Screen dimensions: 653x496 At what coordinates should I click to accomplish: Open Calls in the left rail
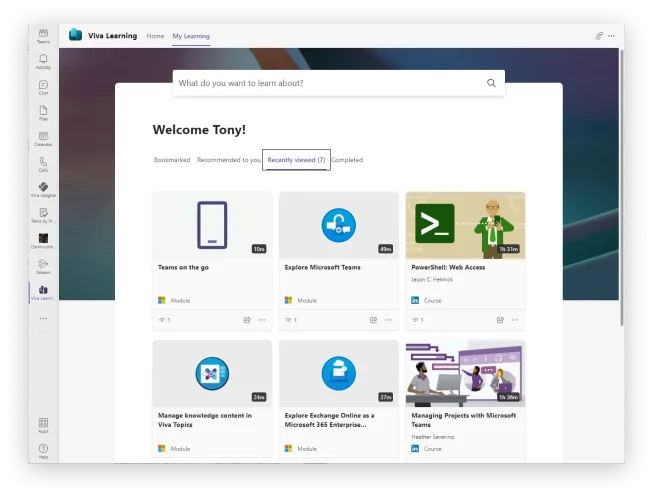(43, 164)
